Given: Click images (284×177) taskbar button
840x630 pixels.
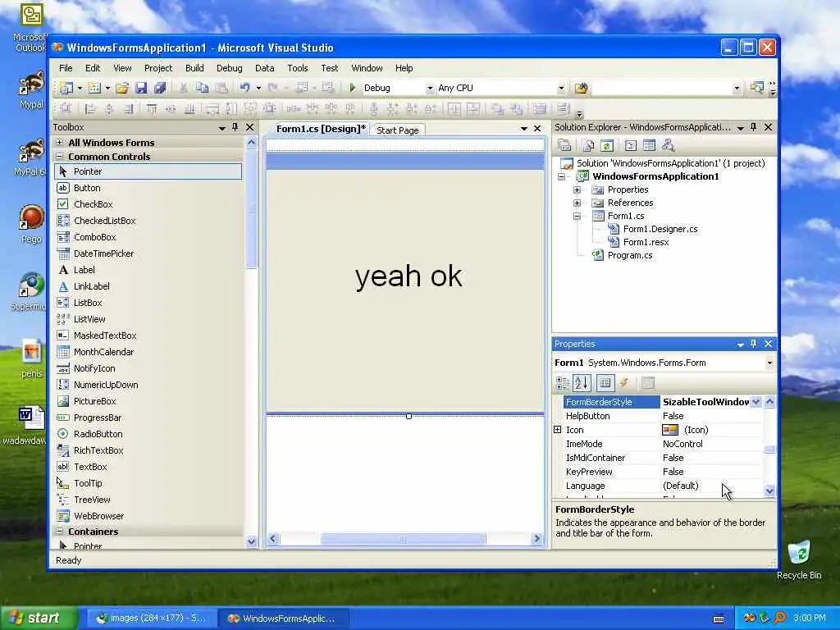Looking at the screenshot, I should pos(152,619).
